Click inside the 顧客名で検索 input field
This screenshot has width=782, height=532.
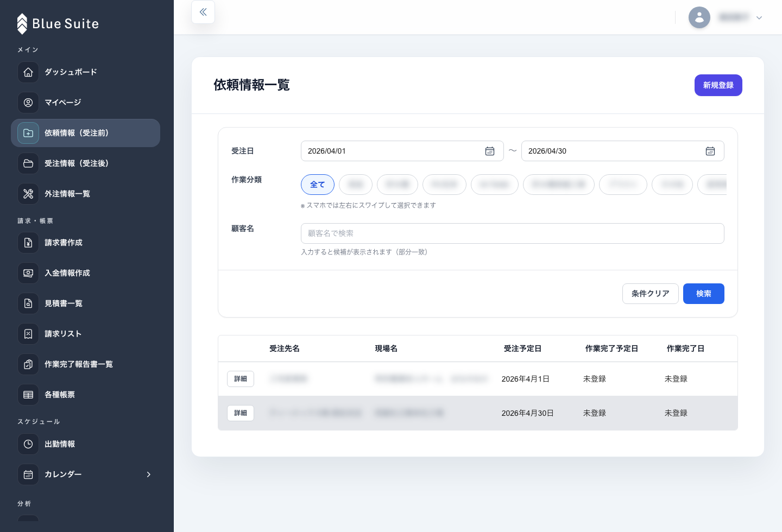click(513, 233)
